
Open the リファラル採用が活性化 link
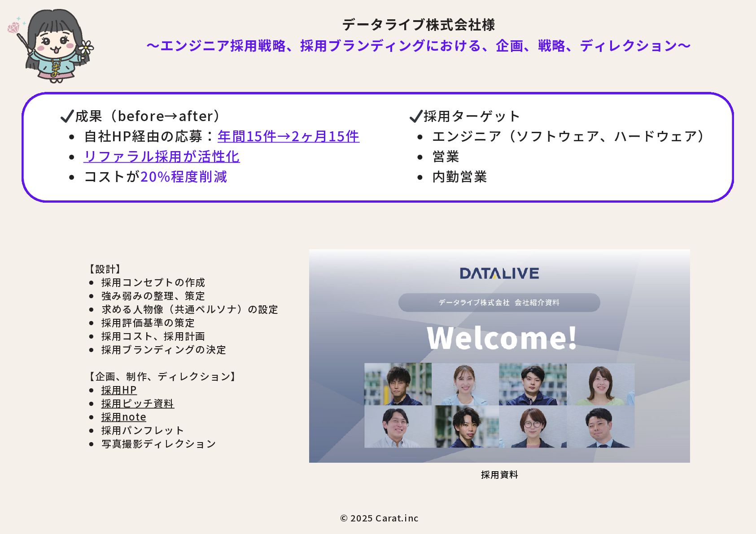[162, 156]
